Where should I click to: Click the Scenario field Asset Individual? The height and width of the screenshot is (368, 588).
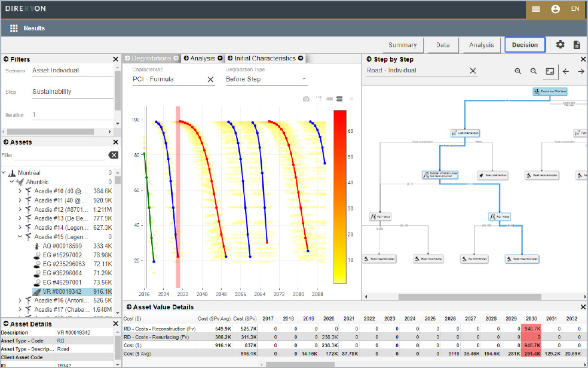[x=72, y=71]
